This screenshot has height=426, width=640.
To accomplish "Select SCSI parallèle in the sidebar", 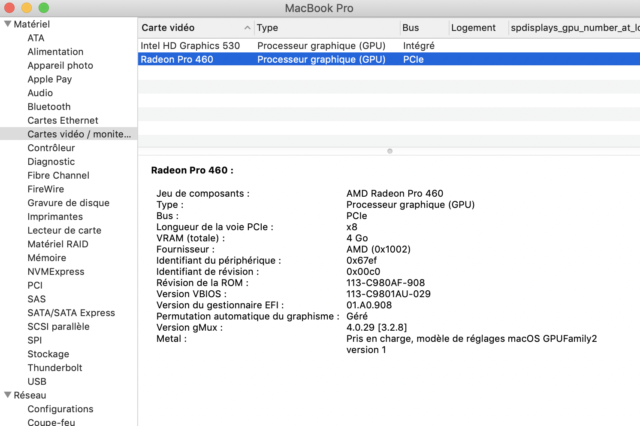I will (58, 327).
